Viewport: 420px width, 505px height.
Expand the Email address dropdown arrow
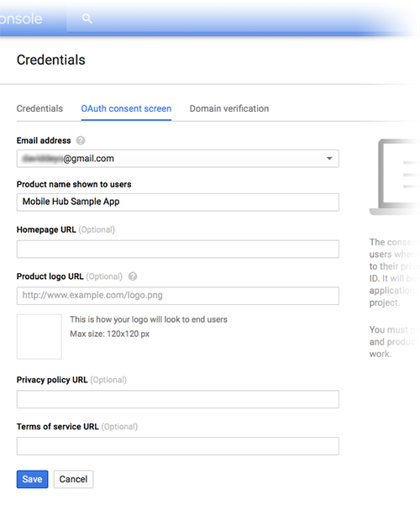pyautogui.click(x=329, y=159)
